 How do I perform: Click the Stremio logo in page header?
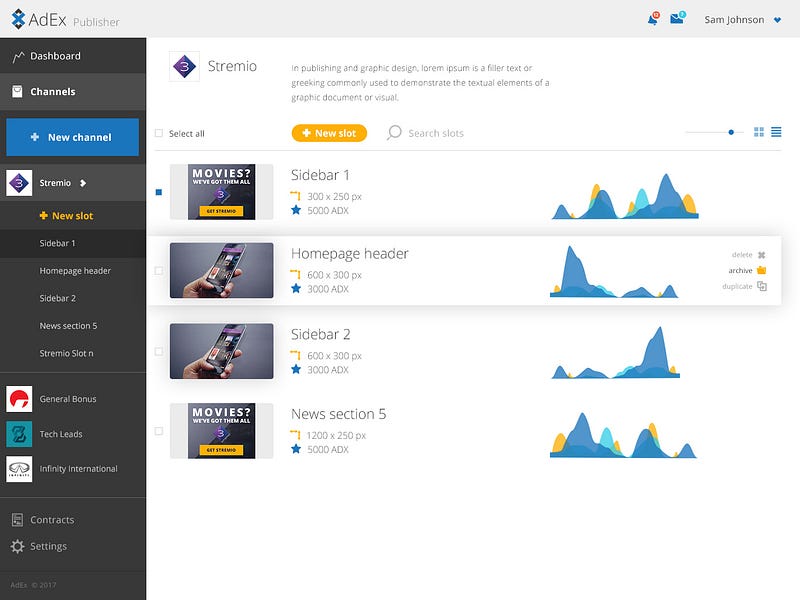tap(184, 66)
